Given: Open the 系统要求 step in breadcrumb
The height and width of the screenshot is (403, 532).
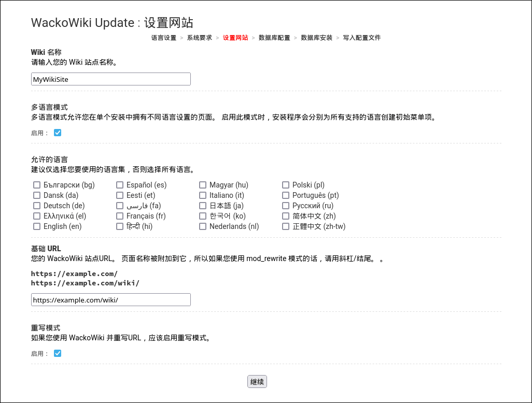Looking at the screenshot, I should click(199, 38).
